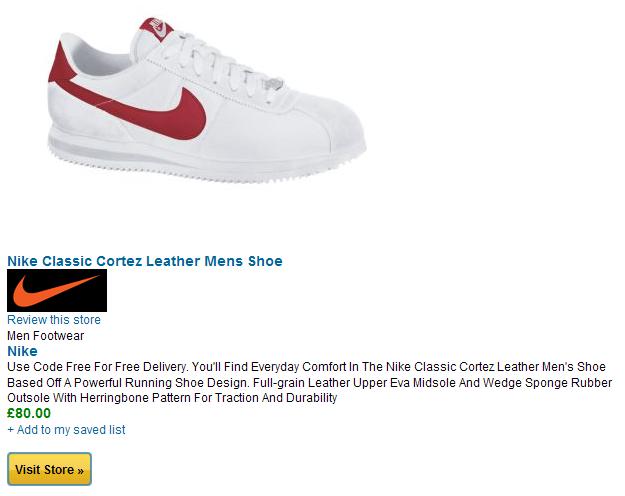Click the 'Outsole With Herringbone Pattern' description line

(172, 398)
